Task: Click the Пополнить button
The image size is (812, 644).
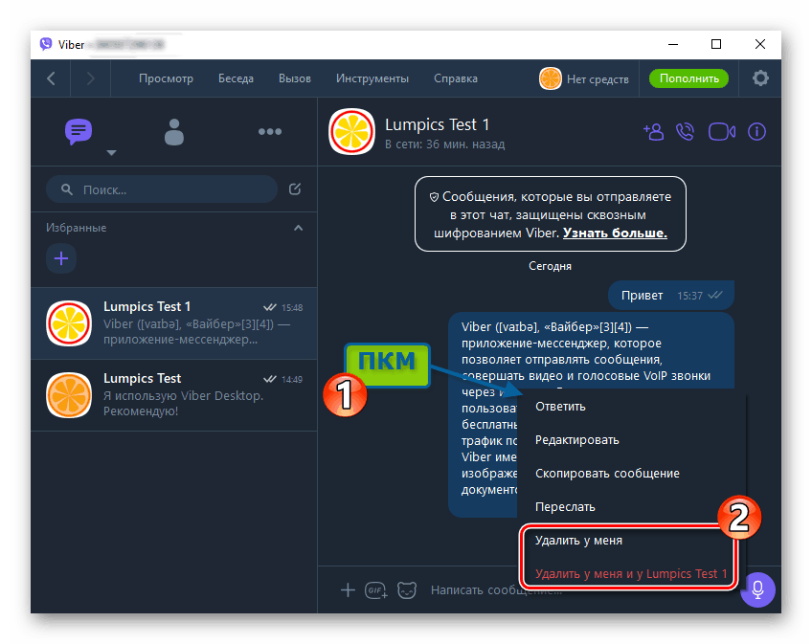Action: coord(688,78)
